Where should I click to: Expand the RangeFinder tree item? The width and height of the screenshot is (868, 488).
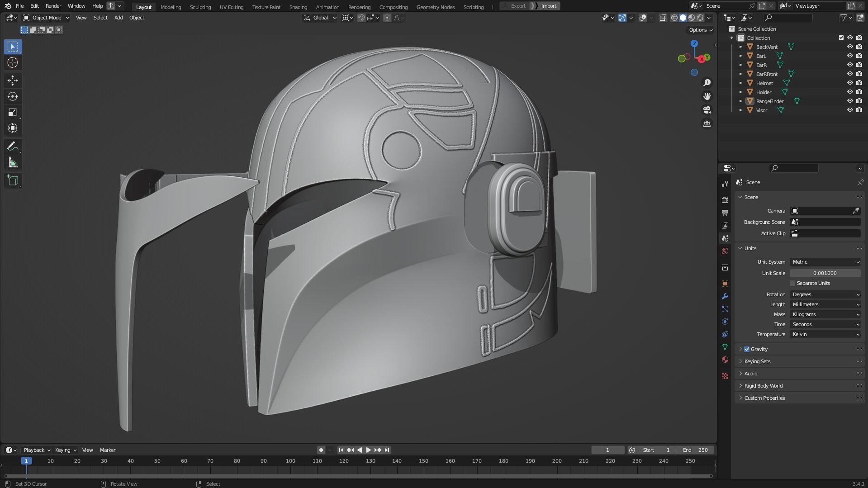tap(740, 101)
